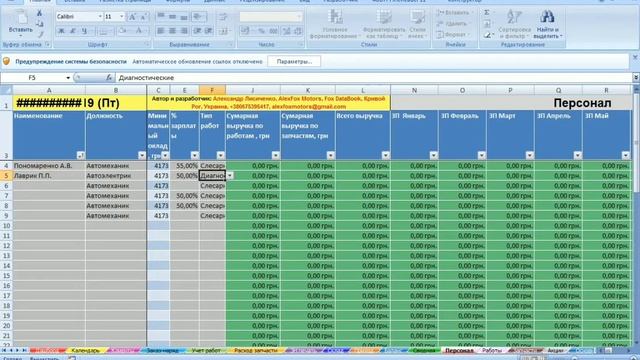Select the 55,00% salary percent cell
Screen dimensions: 640x360
184,166
